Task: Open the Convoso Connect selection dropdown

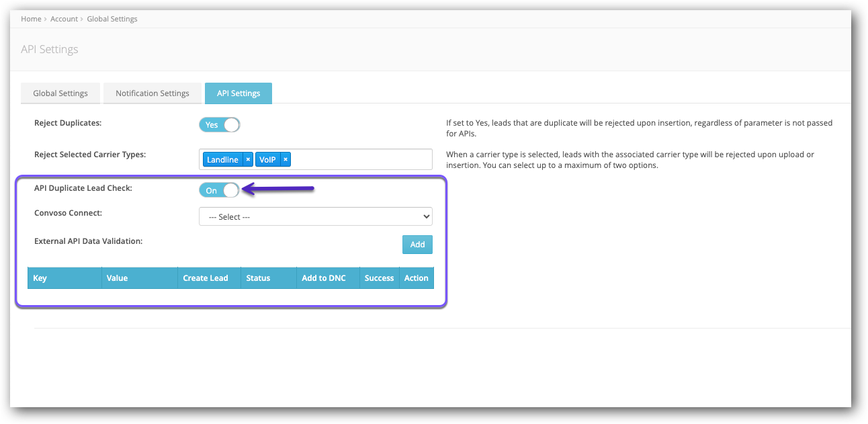Action: (x=316, y=216)
